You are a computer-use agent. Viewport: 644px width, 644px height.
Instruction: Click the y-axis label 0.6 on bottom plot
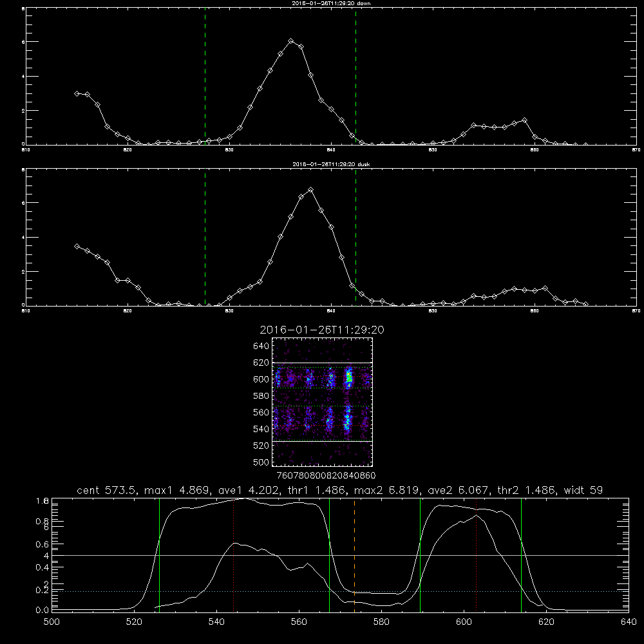tap(43, 544)
